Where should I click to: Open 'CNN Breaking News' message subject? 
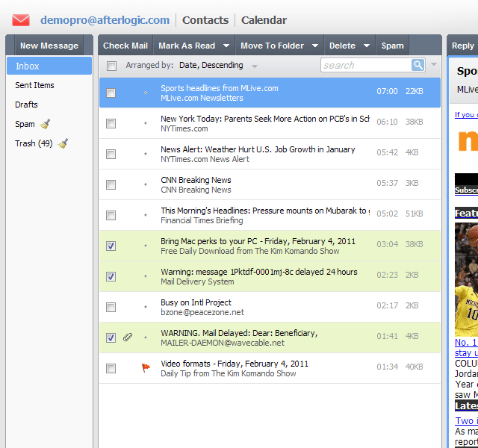[196, 180]
